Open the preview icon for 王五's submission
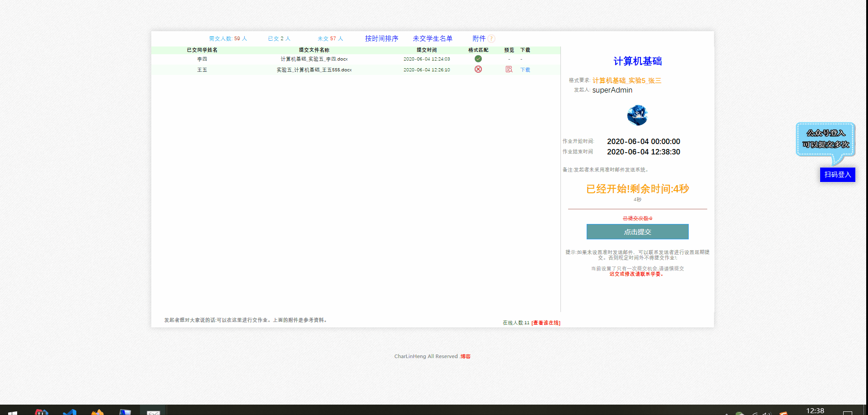The height and width of the screenshot is (415, 868). (x=509, y=69)
